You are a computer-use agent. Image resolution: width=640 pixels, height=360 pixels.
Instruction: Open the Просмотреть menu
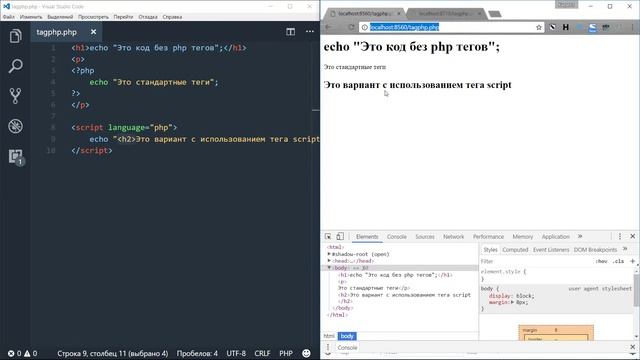(x=93, y=17)
